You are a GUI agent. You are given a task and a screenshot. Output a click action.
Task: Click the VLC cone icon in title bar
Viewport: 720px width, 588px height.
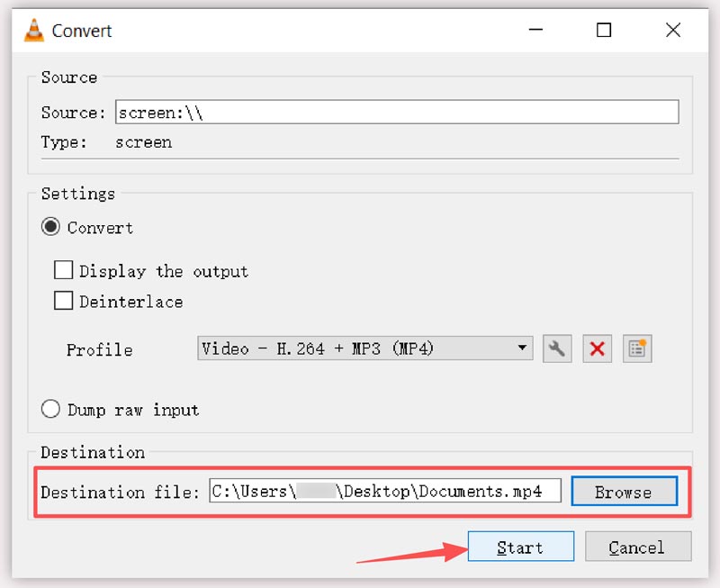pyautogui.click(x=33, y=31)
